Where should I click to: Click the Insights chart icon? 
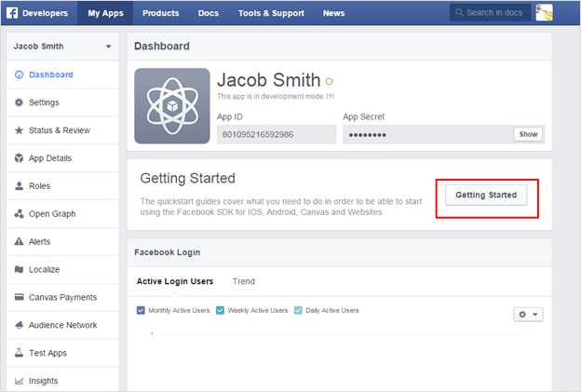pyautogui.click(x=19, y=381)
